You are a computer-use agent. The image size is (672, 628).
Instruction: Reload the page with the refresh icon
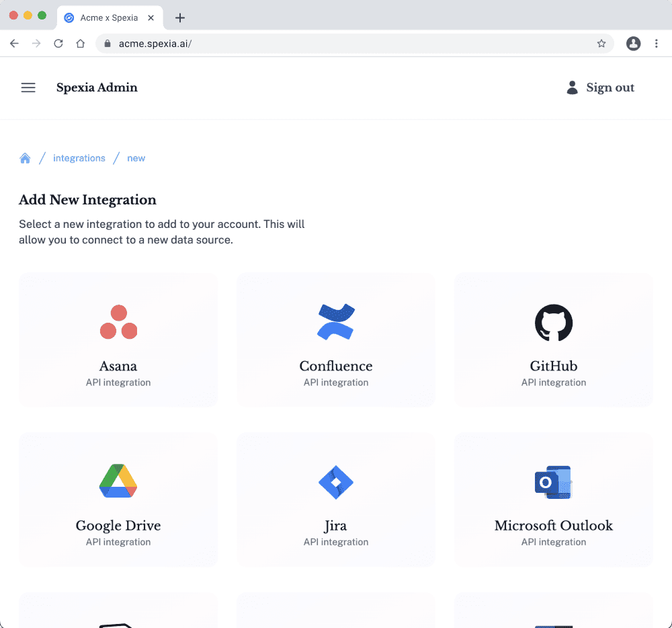point(58,43)
